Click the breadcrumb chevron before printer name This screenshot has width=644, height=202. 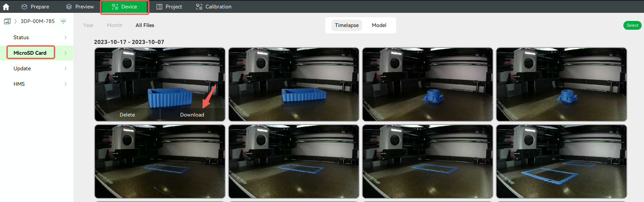coord(16,21)
